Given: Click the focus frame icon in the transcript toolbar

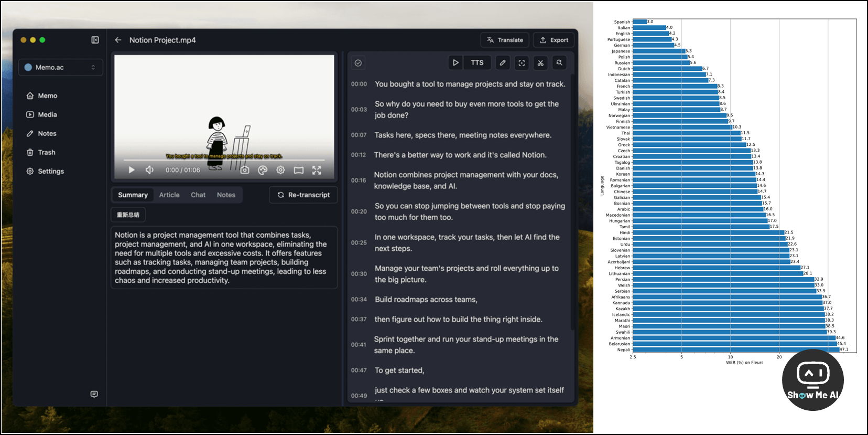Looking at the screenshot, I should (522, 63).
